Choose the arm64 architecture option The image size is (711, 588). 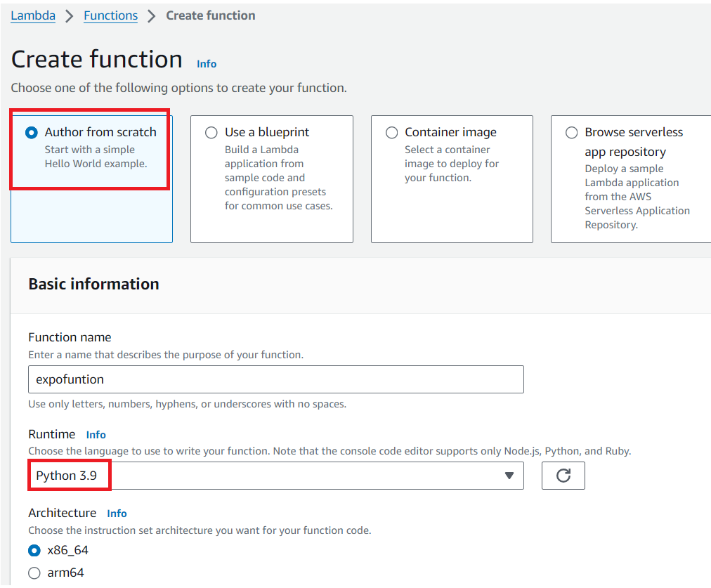pos(34,573)
